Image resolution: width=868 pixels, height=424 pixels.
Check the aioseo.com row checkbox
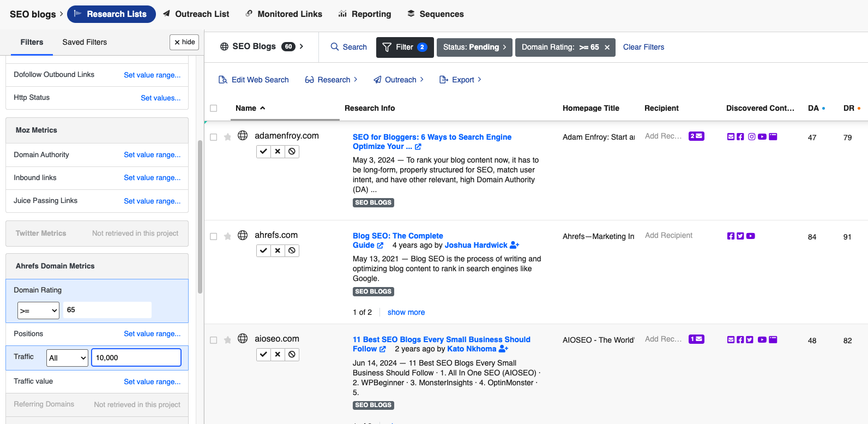click(214, 340)
